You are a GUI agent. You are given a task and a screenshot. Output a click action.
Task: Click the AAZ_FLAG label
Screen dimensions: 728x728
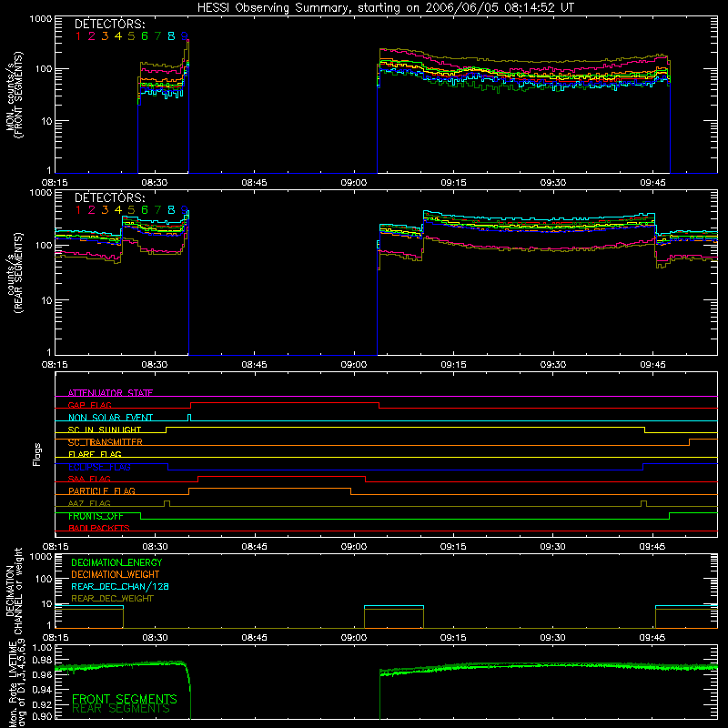[x=89, y=504]
